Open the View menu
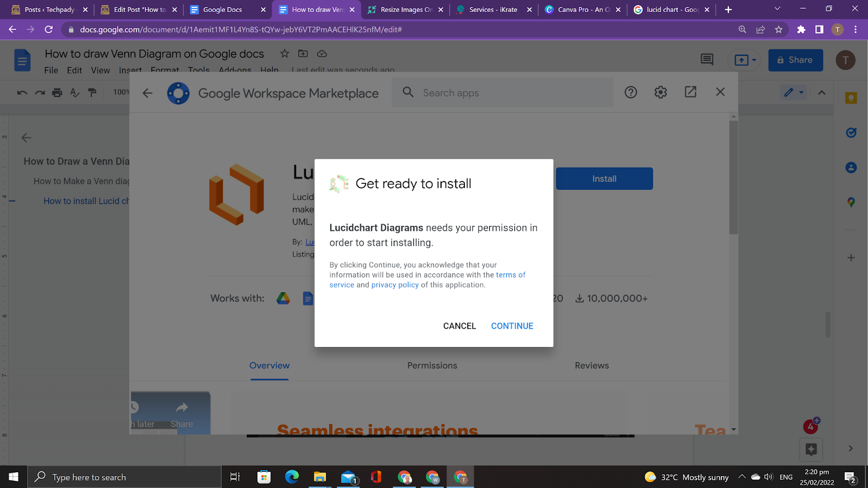This screenshot has height=488, width=868. pyautogui.click(x=100, y=70)
